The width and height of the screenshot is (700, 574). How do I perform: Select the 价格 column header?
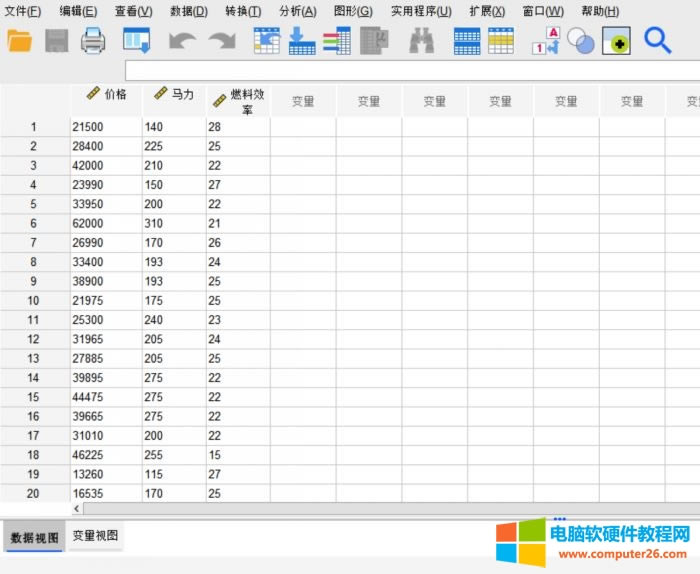[x=106, y=101]
